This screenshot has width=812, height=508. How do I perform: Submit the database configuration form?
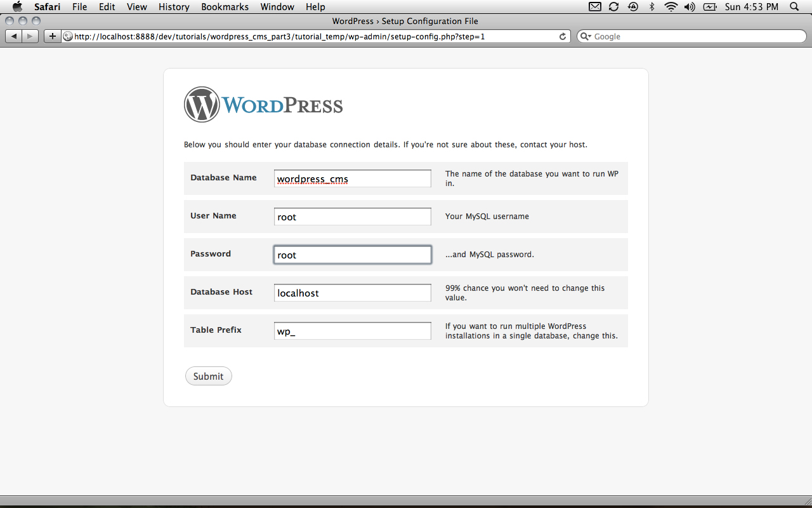click(x=209, y=376)
